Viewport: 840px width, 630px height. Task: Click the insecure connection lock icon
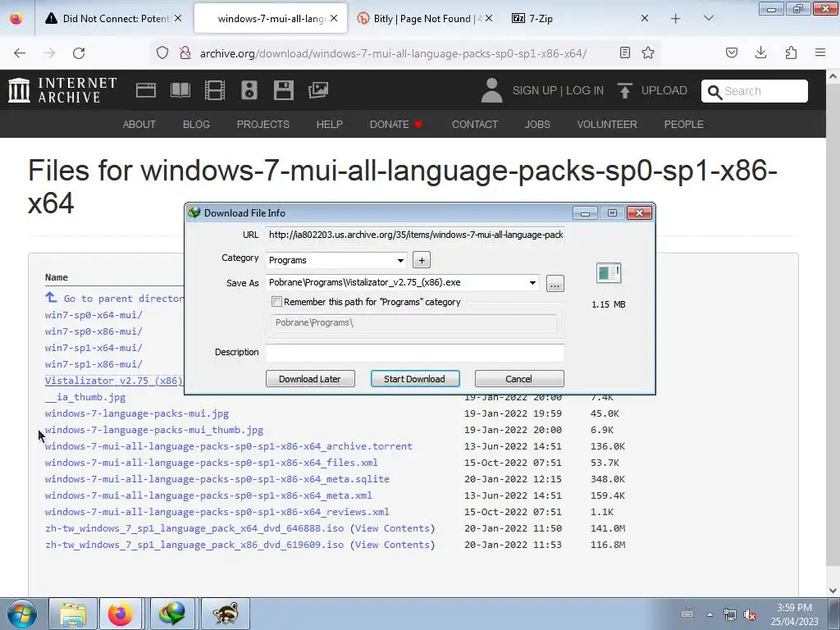tap(185, 52)
